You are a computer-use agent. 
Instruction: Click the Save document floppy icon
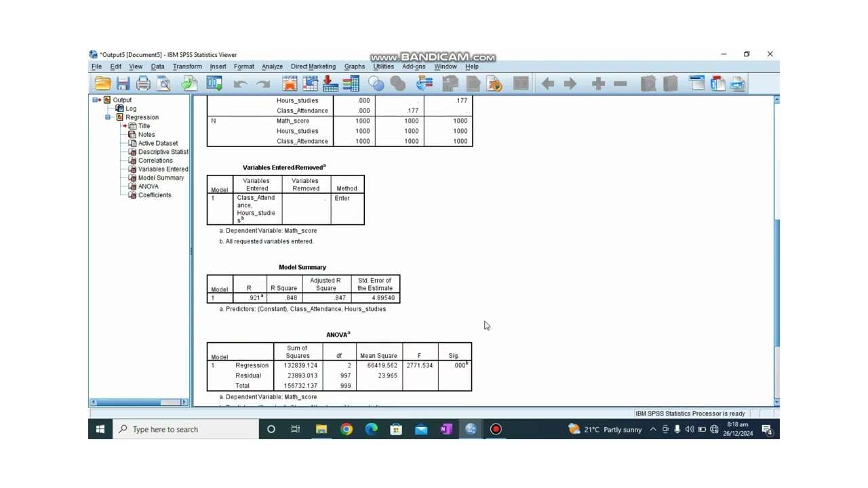(123, 83)
